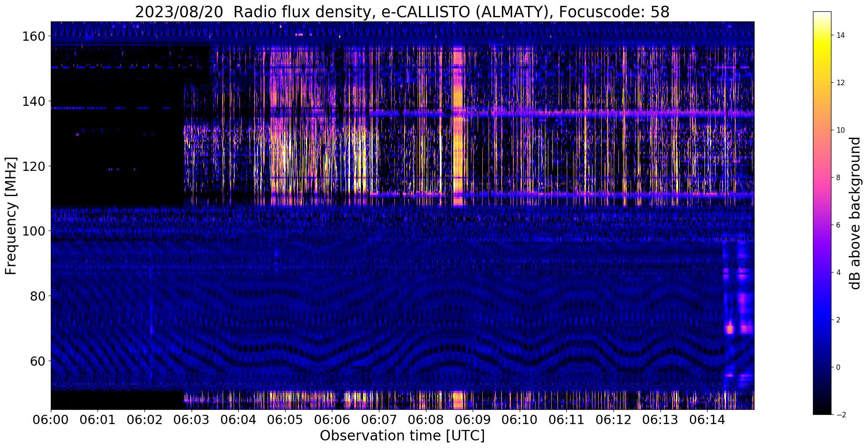Click the 06:02 time tick label
Image resolution: width=868 pixels, height=448 pixels.
pyautogui.click(x=145, y=420)
